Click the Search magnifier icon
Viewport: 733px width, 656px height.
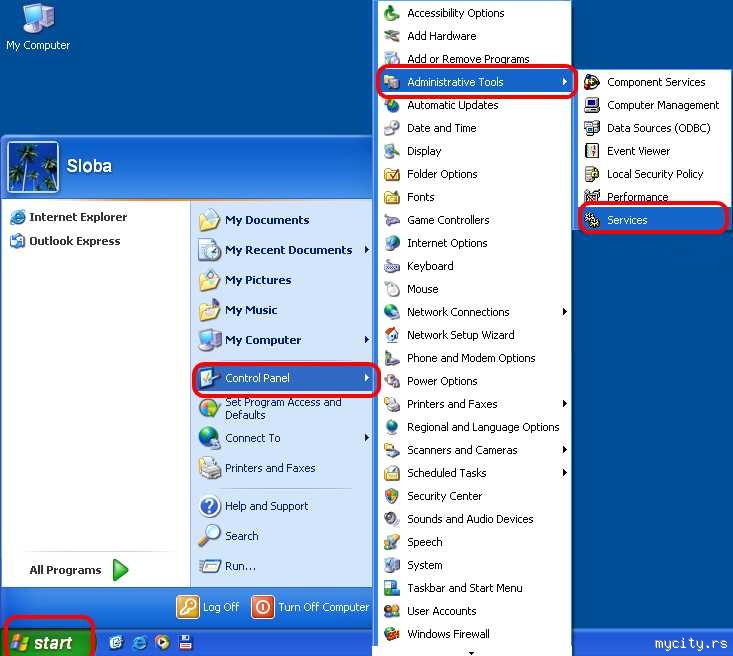[x=209, y=536]
